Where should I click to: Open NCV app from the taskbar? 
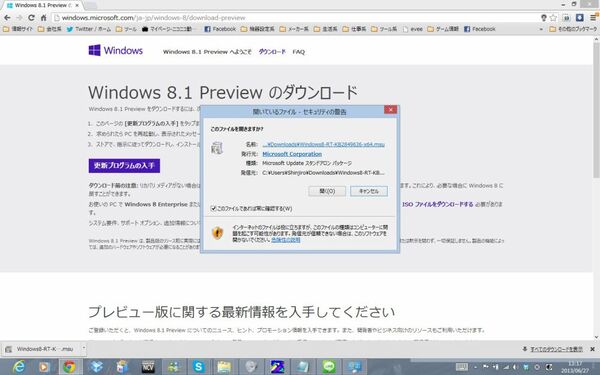pyautogui.click(x=148, y=367)
